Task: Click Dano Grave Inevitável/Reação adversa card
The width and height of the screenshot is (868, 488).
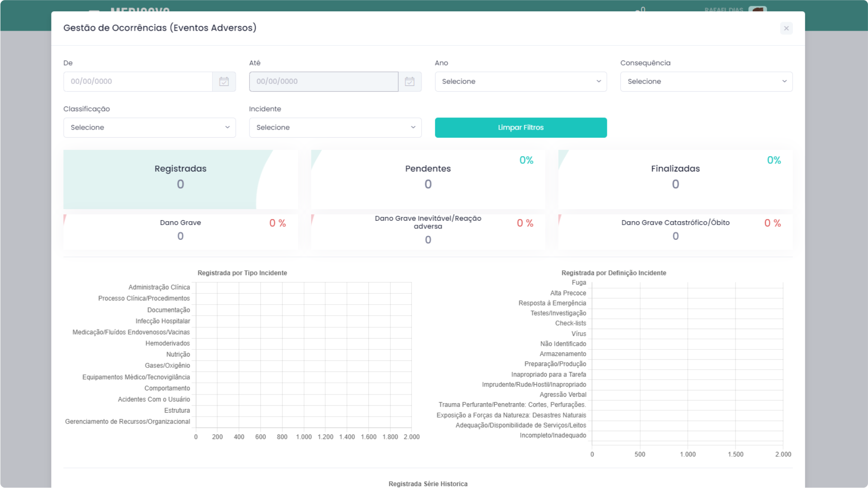Action: pos(427,232)
